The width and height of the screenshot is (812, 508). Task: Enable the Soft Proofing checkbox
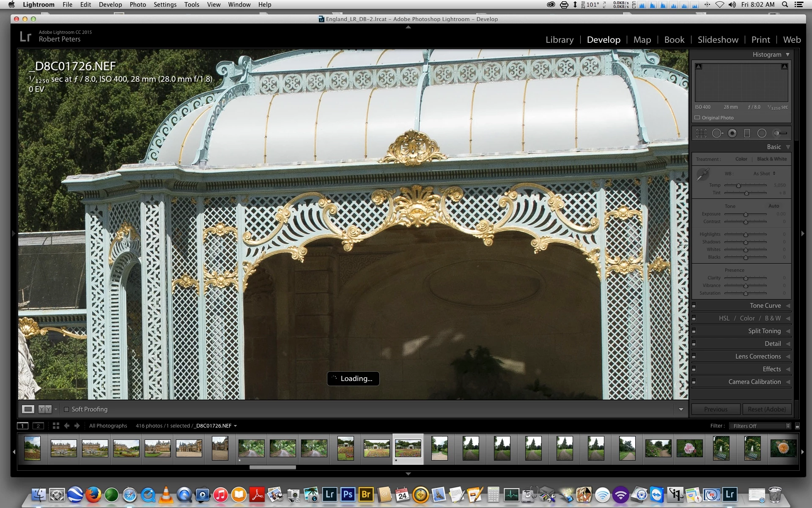[66, 409]
